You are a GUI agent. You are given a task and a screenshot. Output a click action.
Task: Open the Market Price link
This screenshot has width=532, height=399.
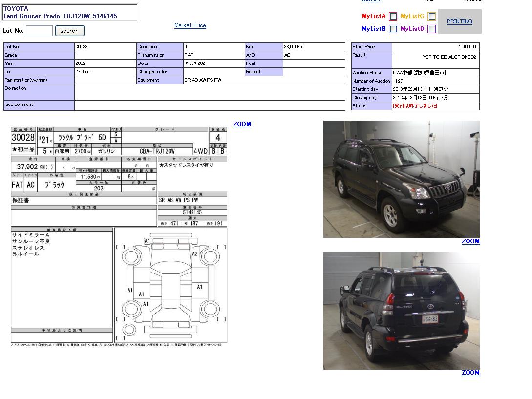point(190,25)
